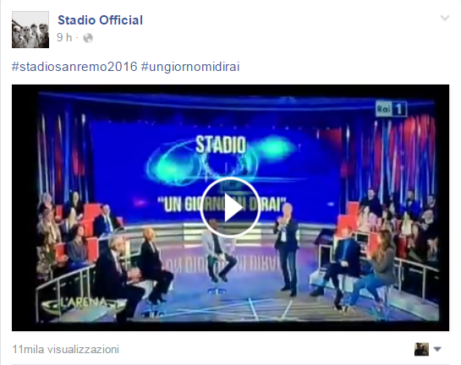Image resolution: width=461 pixels, height=365 pixels.
Task: Click the "UN GIORNO MI DIRAI" caption text
Action: click(x=222, y=204)
